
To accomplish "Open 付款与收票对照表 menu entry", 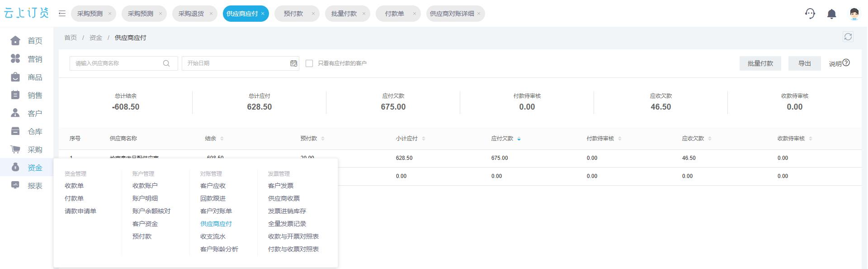I will [293, 249].
